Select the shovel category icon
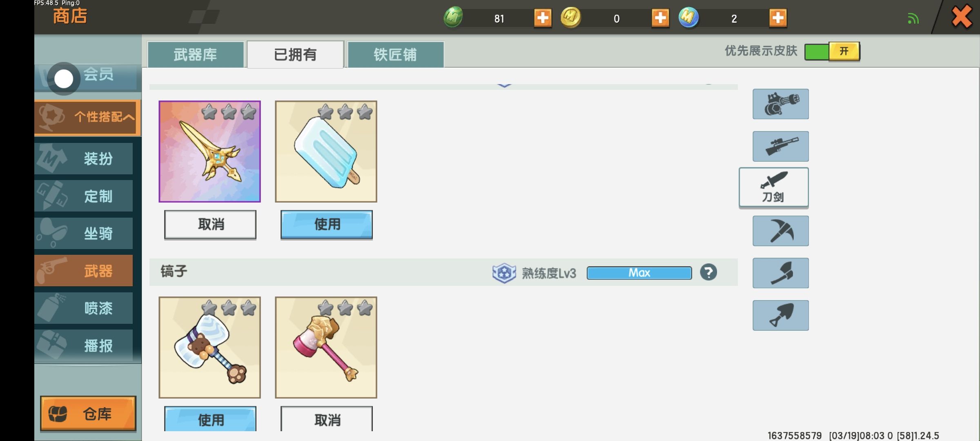Screen dimensions: 980x441 [780, 315]
